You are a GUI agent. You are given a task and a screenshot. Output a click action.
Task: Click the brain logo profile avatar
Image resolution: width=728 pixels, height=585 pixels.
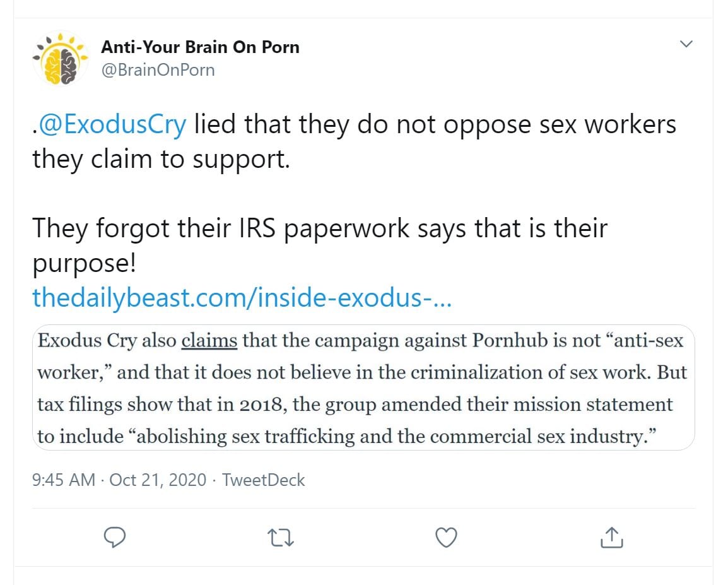60,58
